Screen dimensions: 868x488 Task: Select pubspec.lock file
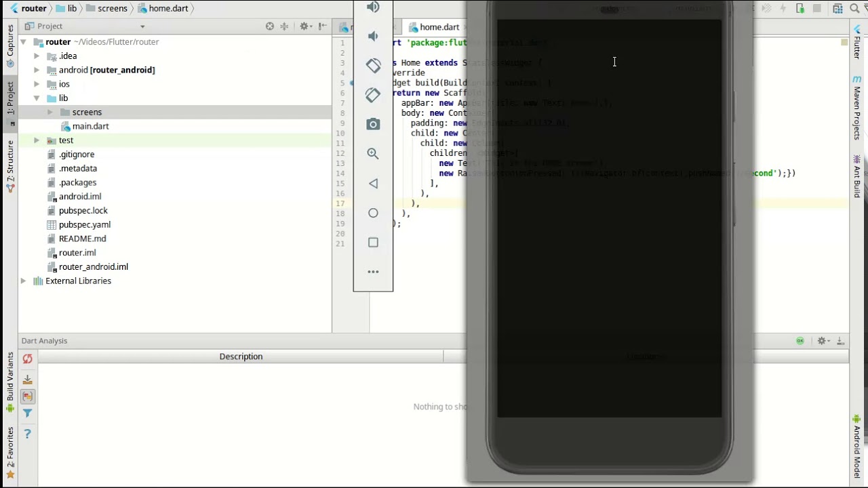tap(83, 210)
